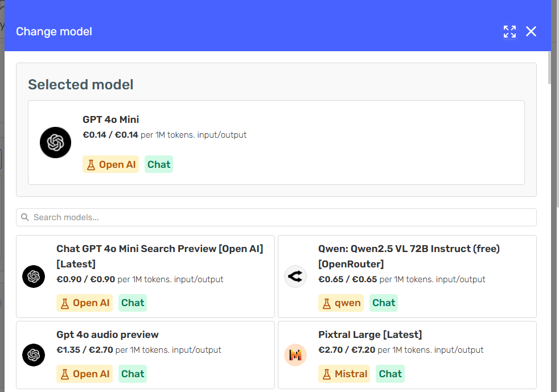Click the qwen provider tag
This screenshot has height=392, width=559.
[341, 303]
